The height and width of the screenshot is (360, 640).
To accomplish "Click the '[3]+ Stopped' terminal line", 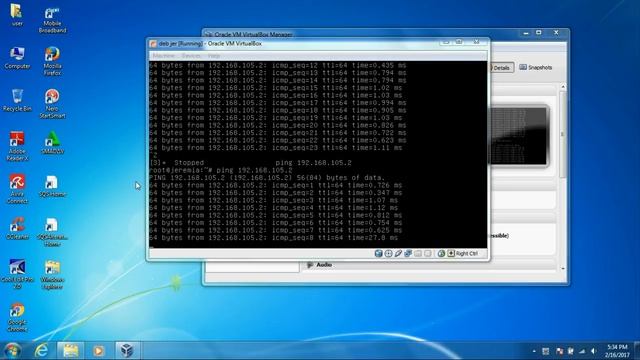I will coord(250,162).
